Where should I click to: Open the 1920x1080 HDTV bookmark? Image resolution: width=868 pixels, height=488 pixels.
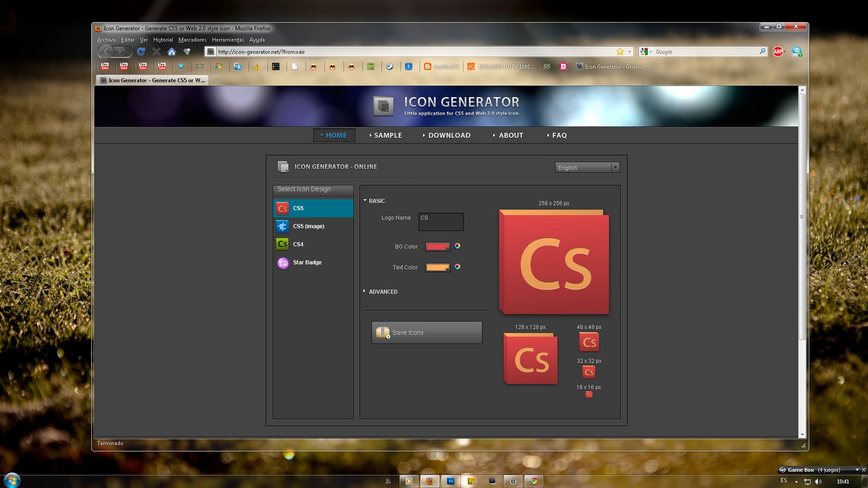click(x=501, y=67)
